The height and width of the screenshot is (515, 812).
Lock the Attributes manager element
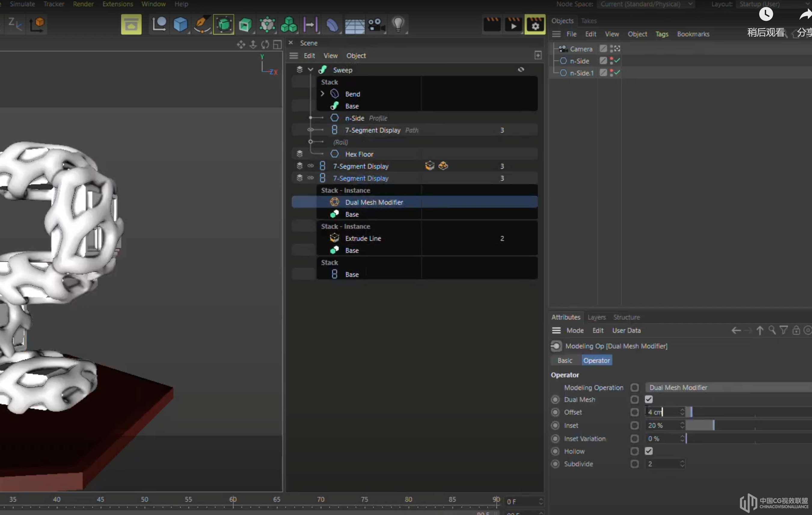coord(796,330)
